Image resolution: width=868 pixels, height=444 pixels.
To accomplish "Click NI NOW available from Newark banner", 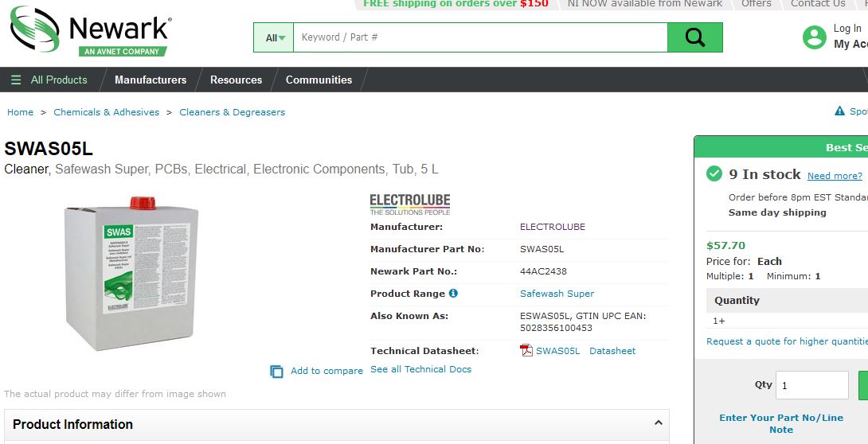I will coord(645,4).
